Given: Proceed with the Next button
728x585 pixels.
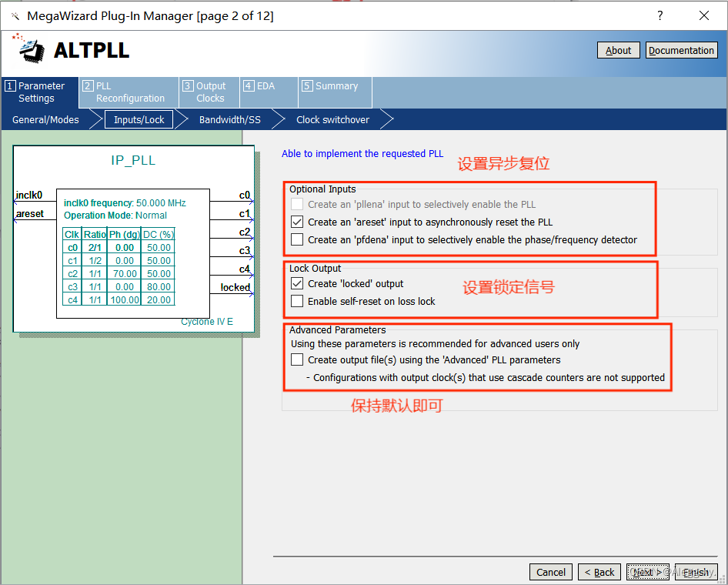Looking at the screenshot, I should tap(648, 572).
